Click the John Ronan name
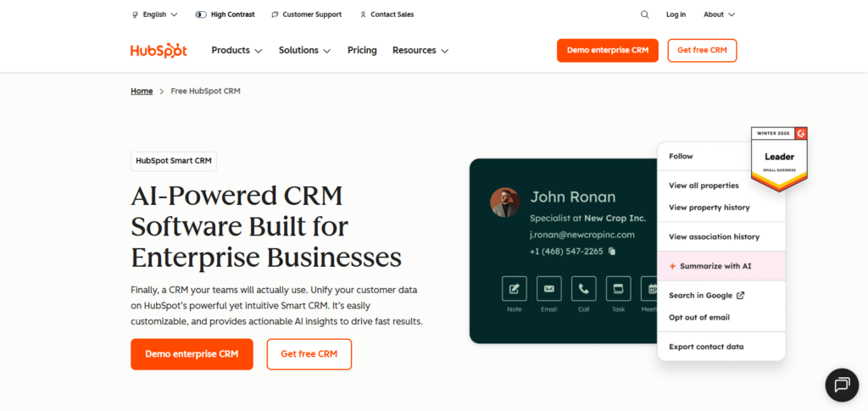Screen dimensions: 868x411 [x=573, y=197]
